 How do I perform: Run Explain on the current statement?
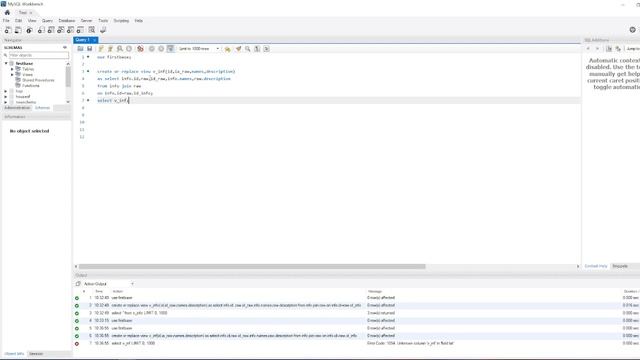tap(120, 49)
